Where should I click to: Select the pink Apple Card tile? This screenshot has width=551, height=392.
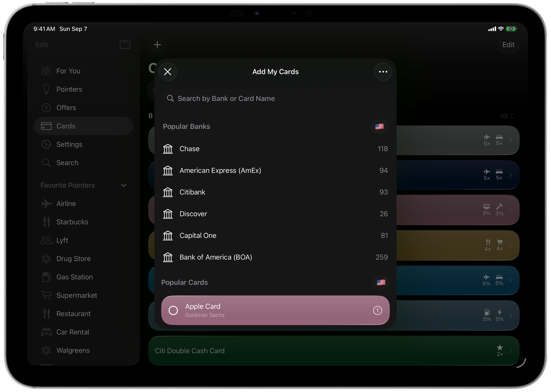coord(275,311)
